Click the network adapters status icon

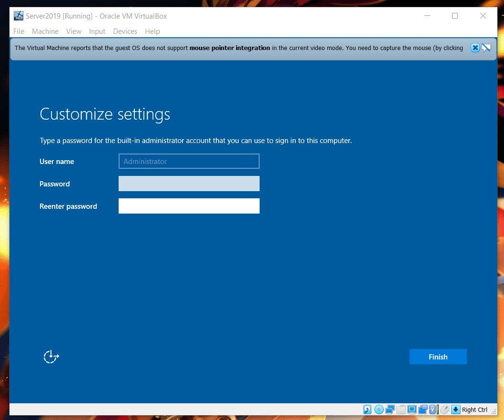390,410
